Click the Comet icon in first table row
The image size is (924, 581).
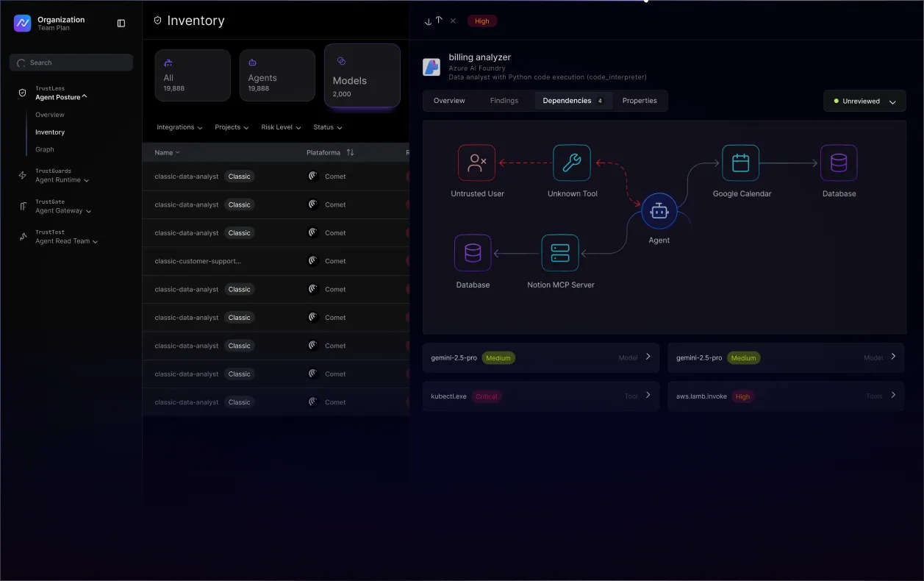(312, 176)
